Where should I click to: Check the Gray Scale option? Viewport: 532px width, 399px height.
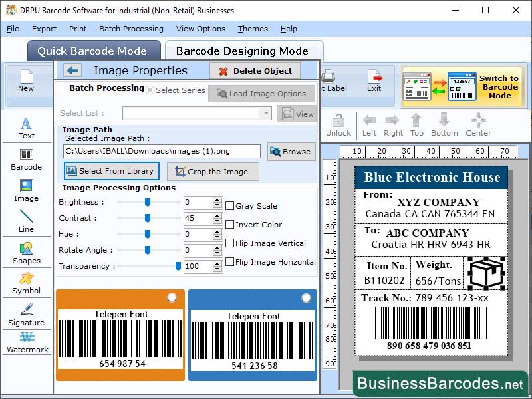tap(229, 206)
